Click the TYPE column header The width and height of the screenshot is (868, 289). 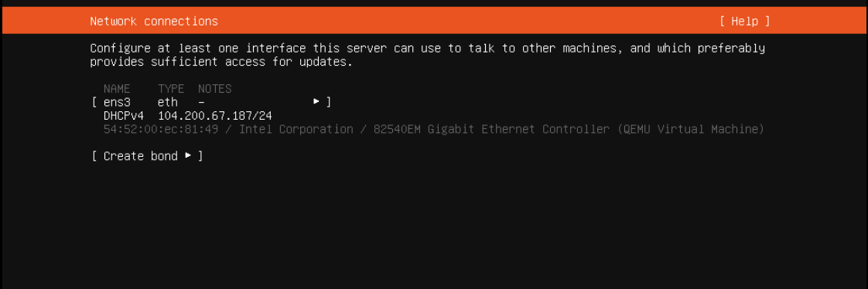point(171,89)
